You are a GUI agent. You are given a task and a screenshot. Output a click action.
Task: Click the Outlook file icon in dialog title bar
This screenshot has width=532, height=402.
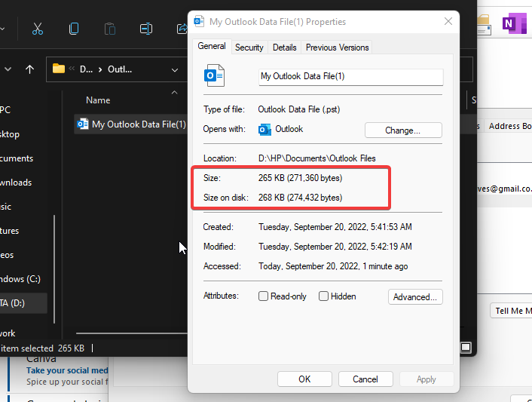(199, 21)
